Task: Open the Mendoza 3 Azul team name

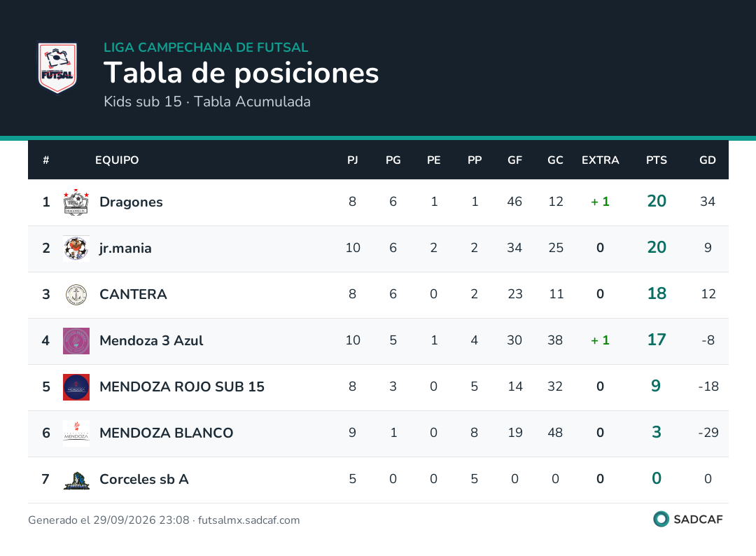Action: pos(151,340)
